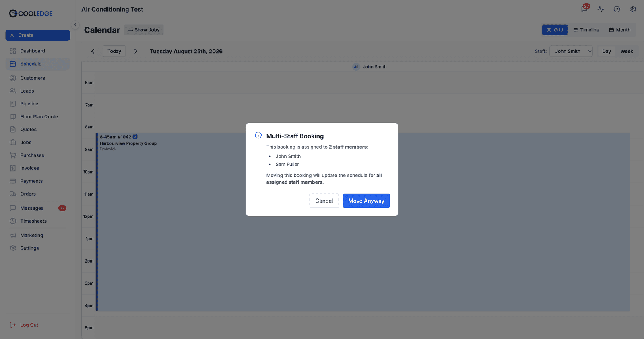The image size is (644, 339).
Task: Go to the previous day with left chevron
Action: (93, 51)
